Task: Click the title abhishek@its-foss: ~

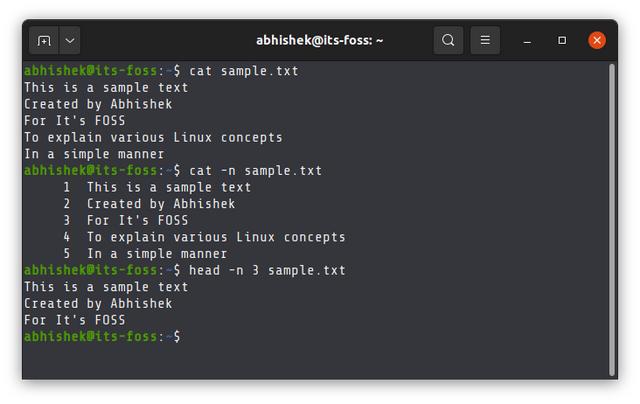Action: pyautogui.click(x=320, y=40)
